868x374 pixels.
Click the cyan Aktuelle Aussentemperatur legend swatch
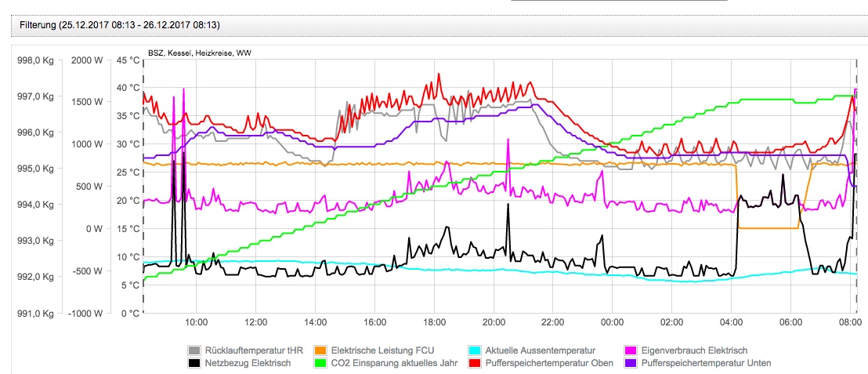pyautogui.click(x=475, y=350)
